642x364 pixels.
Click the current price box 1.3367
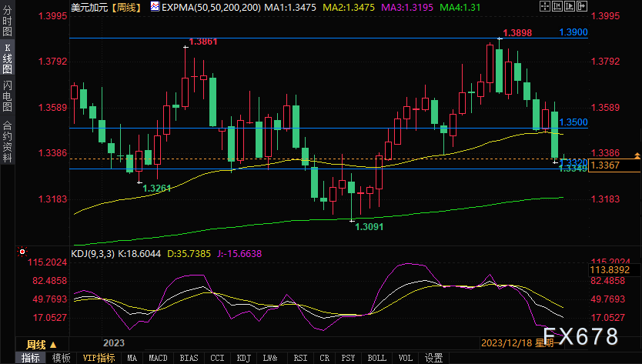point(614,165)
